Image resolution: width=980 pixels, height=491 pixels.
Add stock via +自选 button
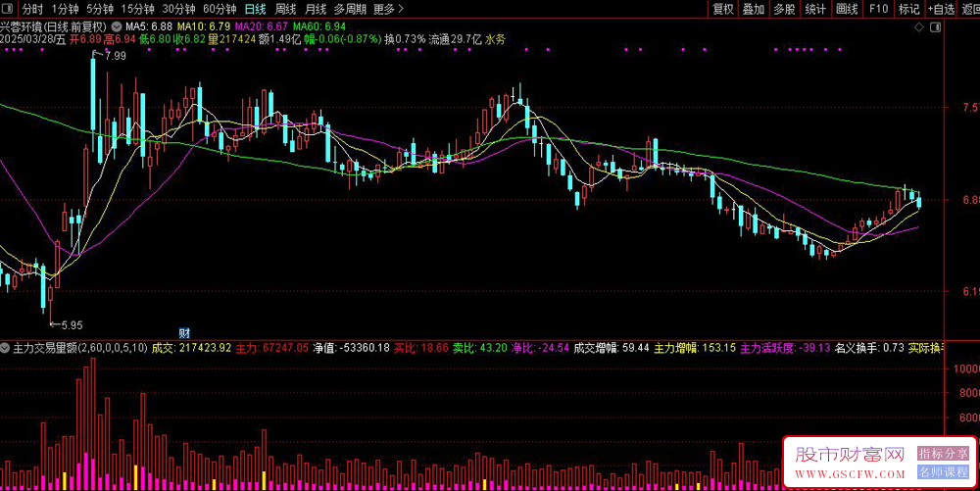pyautogui.click(x=941, y=9)
